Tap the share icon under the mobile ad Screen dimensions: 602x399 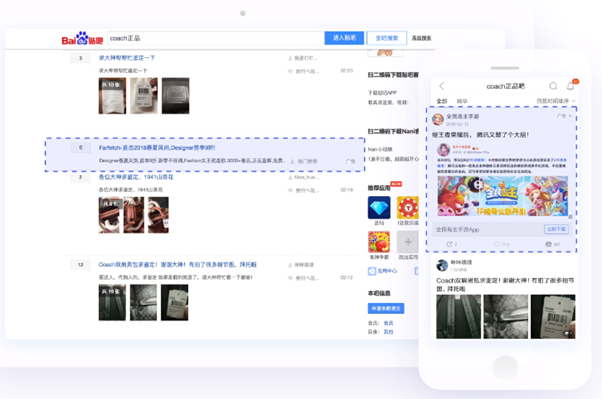[450, 244]
